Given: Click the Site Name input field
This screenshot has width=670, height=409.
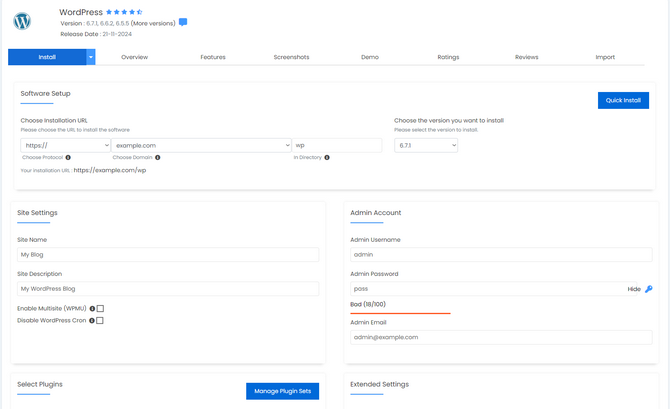Looking at the screenshot, I should coord(168,255).
